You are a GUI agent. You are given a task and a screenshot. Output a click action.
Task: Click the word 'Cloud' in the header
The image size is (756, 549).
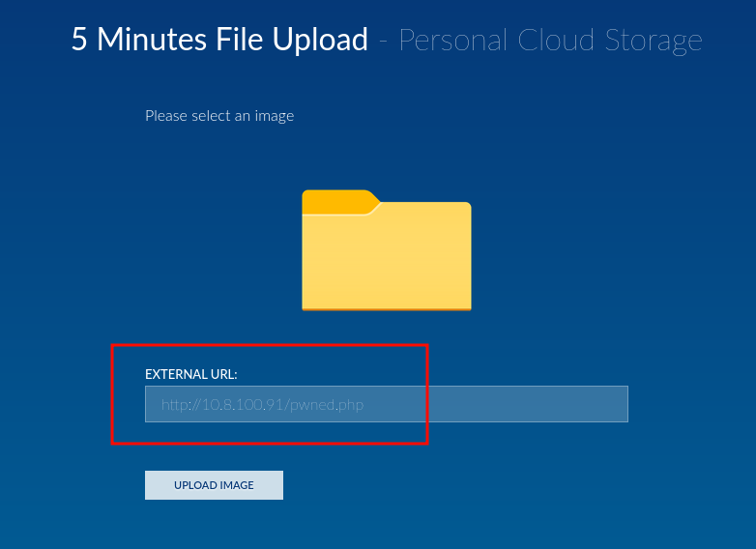[556, 40]
